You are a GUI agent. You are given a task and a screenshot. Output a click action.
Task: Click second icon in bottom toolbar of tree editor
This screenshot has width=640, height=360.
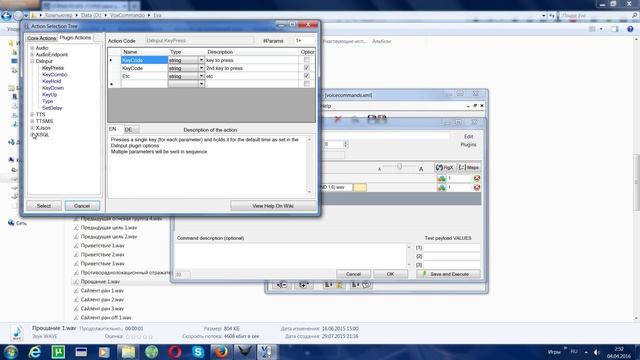coord(304,285)
